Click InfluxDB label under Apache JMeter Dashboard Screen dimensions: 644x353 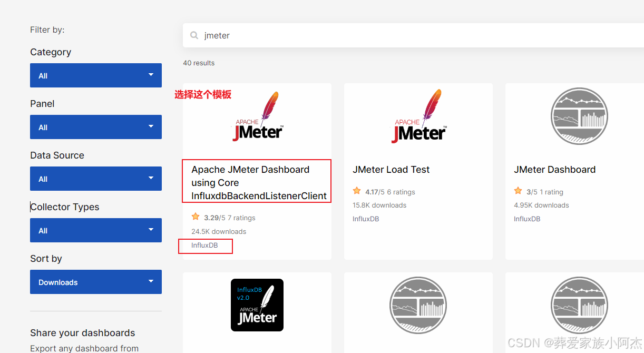pyautogui.click(x=204, y=245)
